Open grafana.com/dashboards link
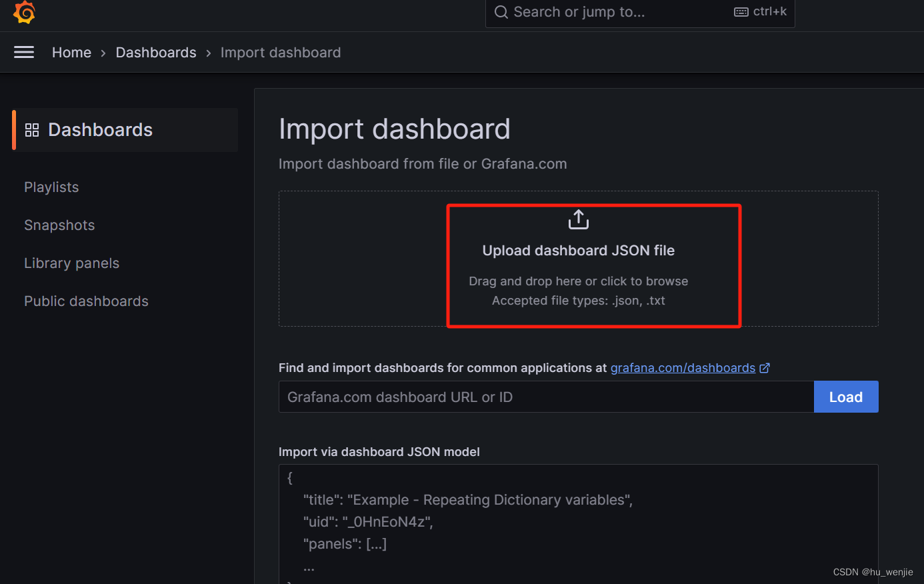Image resolution: width=924 pixels, height=584 pixels. pos(683,368)
